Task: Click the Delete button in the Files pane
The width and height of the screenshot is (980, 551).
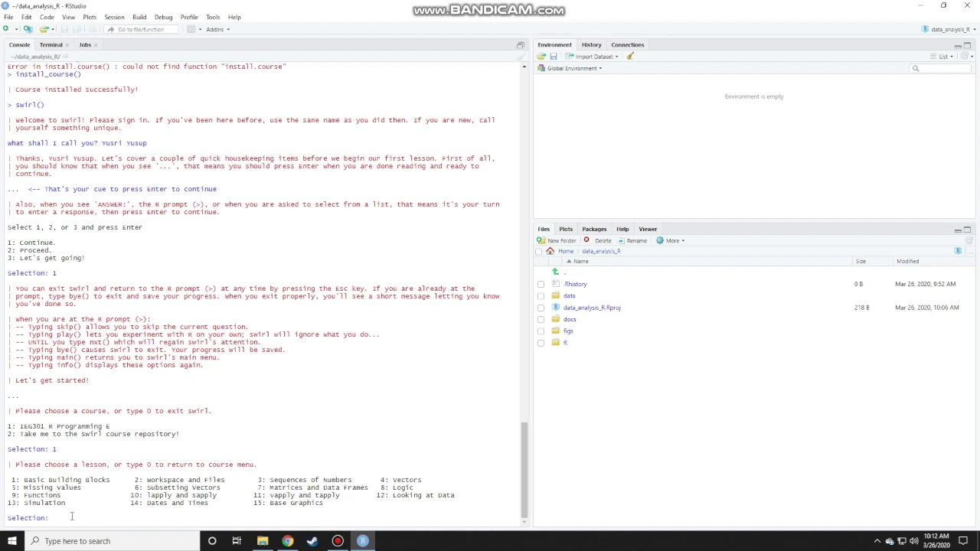Action: coord(598,240)
